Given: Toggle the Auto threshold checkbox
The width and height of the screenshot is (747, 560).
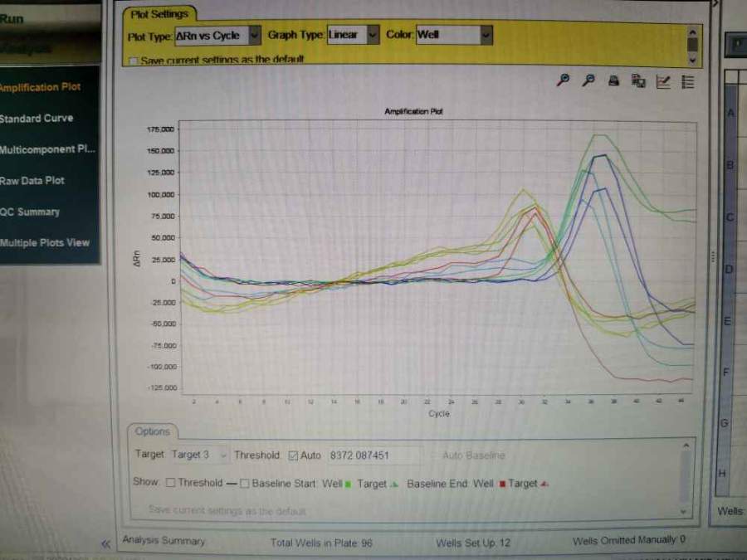Looking at the screenshot, I should [x=292, y=455].
